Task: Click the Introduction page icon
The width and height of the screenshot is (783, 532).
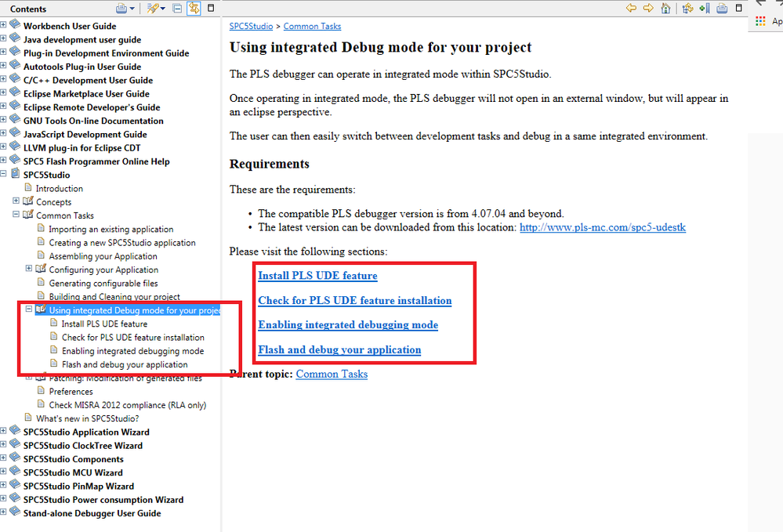Action: pos(28,187)
